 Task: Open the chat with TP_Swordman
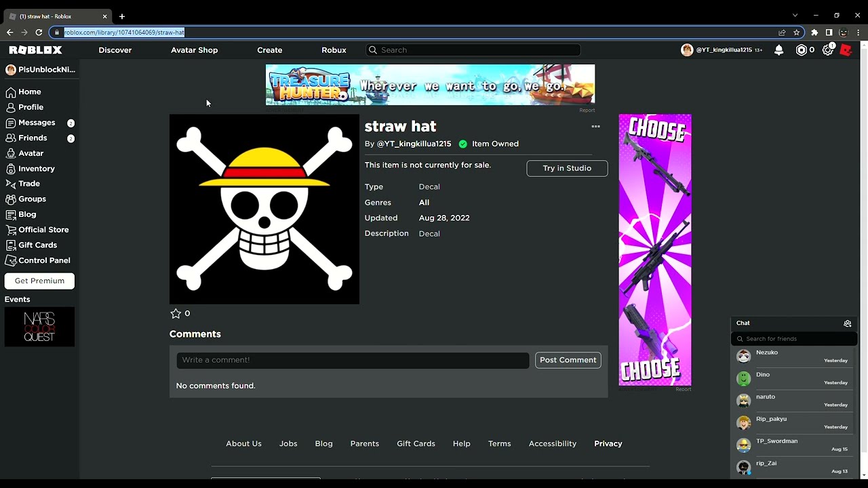pyautogui.click(x=793, y=445)
